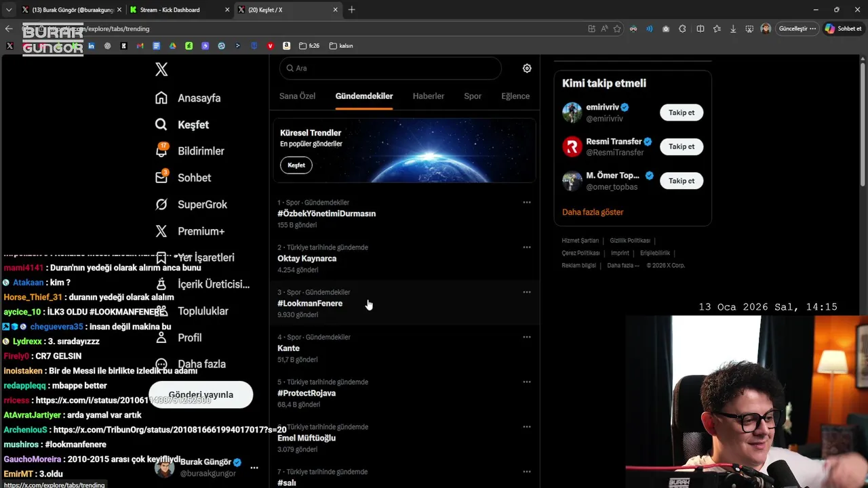Open Sohbet messages in sidebar
Screen dimensions: 868x488
[x=182, y=178]
